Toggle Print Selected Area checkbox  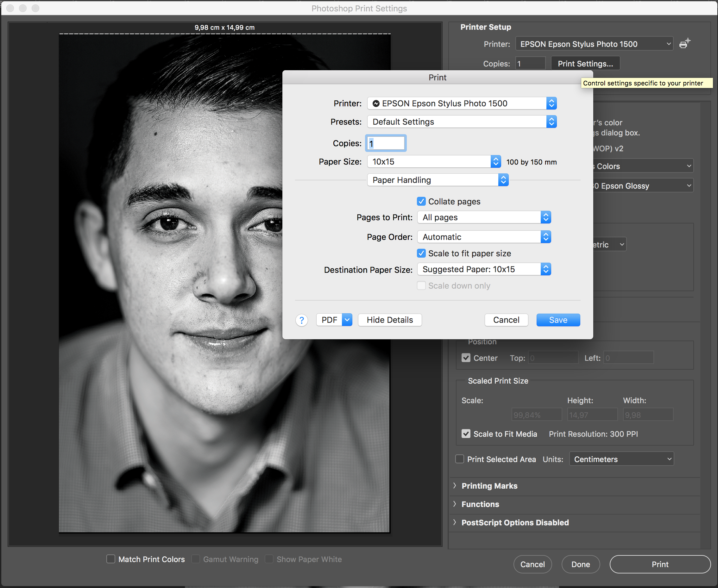[x=460, y=459]
